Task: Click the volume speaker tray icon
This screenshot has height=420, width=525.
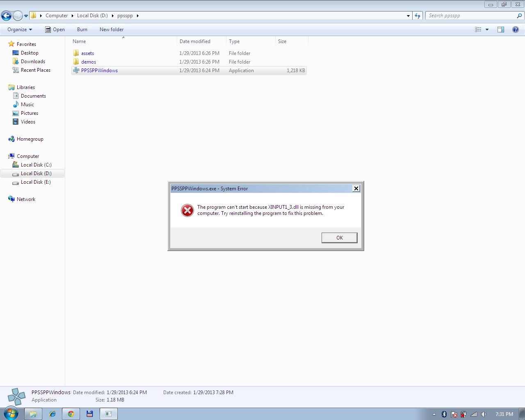Action: [x=484, y=414]
